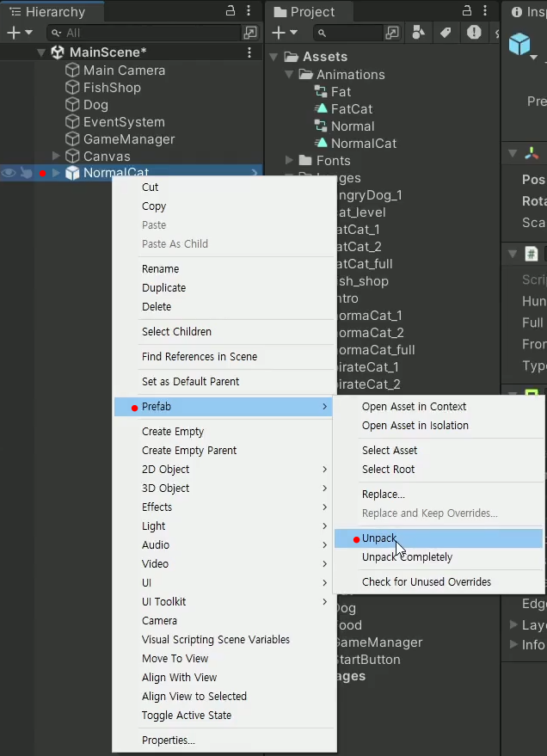Click the NormalCat prefab cube icon

click(72, 173)
